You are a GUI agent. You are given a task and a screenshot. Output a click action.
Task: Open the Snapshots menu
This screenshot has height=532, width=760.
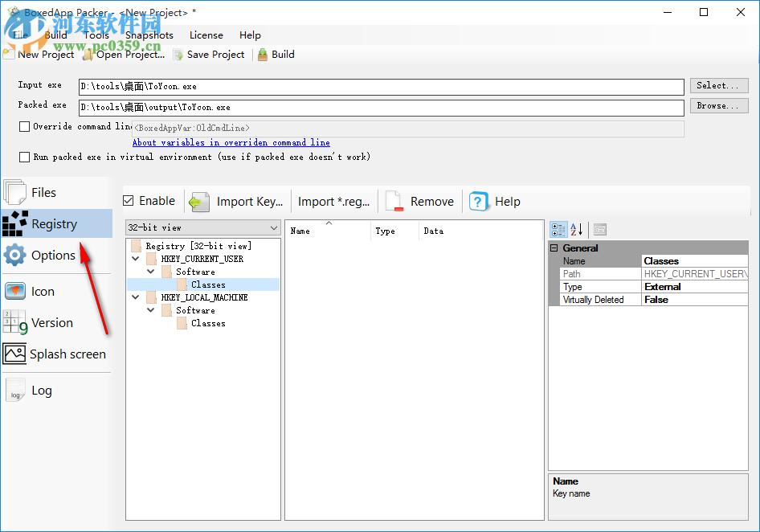point(149,35)
